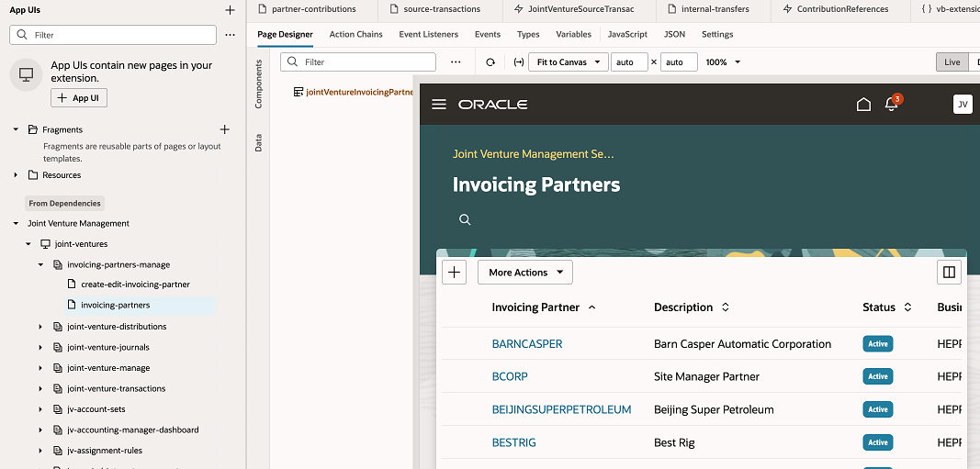Click the canvas width fit icon
The height and width of the screenshot is (469, 980).
[518, 62]
